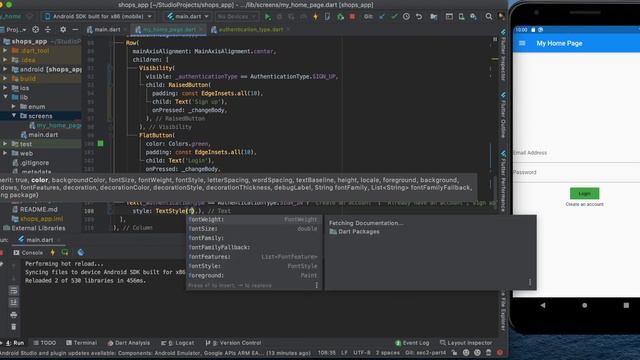Viewport: 640px width, 360px height.
Task: Expand the enum folder
Action: point(13,107)
